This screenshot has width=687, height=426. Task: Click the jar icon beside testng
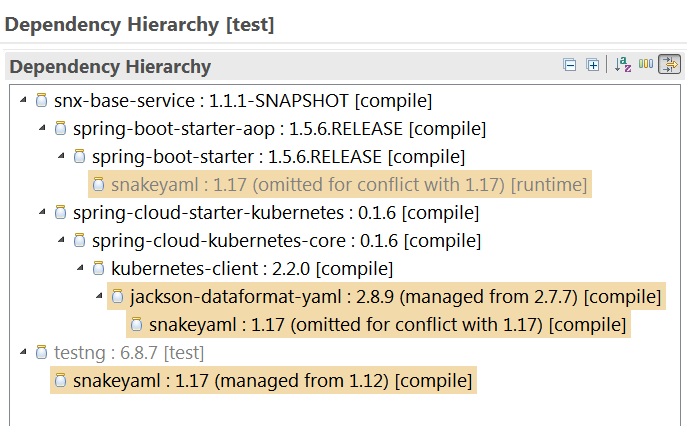pos(41,352)
